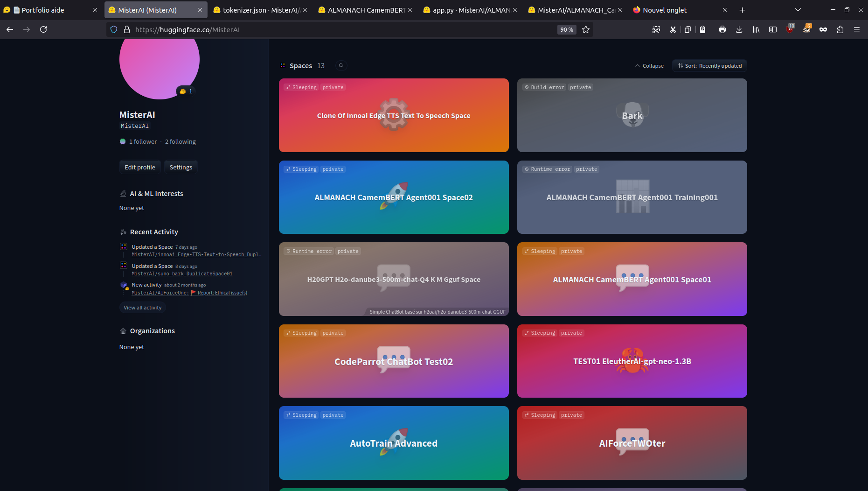Open ALMANACH CamemBERT Agent001 Space01 card
Image resolution: width=868 pixels, height=491 pixels.
632,279
